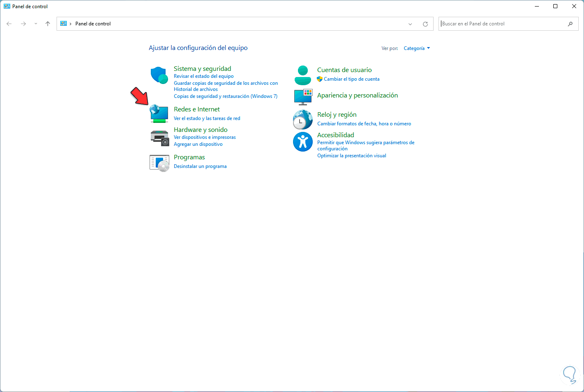This screenshot has width=584, height=392.
Task: Open Programas category
Action: point(189,157)
